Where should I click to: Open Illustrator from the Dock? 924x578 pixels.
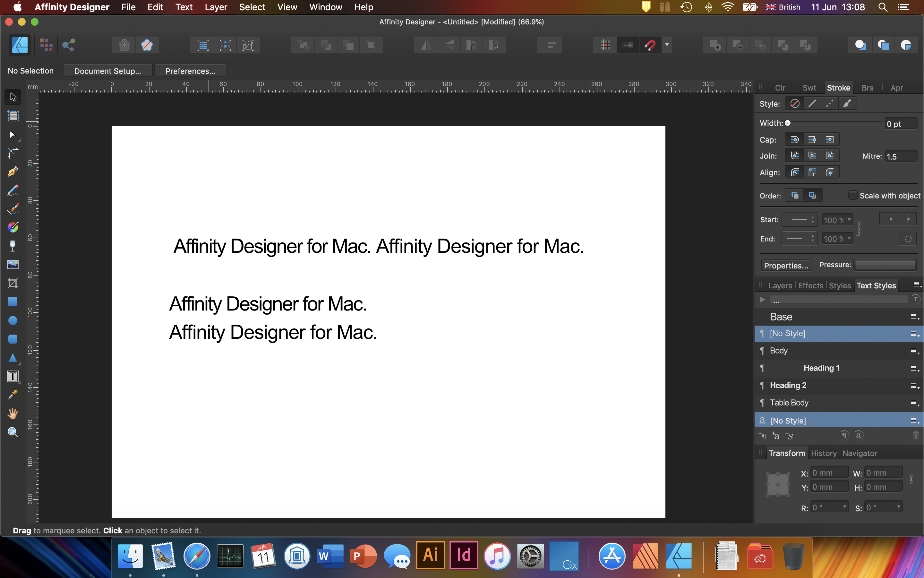[430, 555]
